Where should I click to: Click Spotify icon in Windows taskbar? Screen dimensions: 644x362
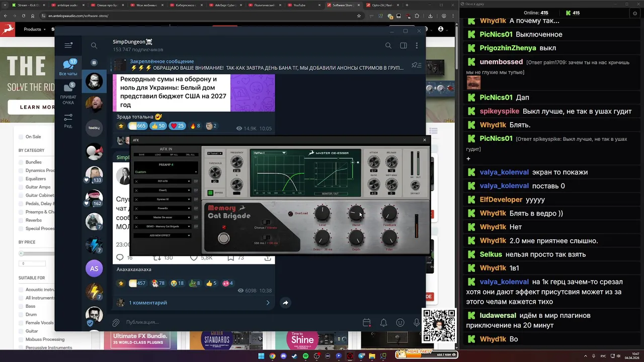pyautogui.click(x=305, y=356)
